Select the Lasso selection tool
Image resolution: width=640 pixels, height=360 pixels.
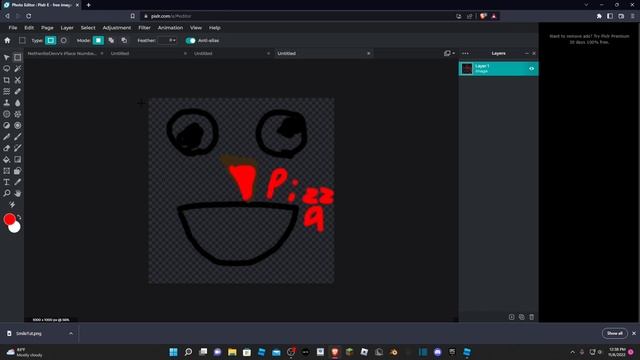coord(7,69)
